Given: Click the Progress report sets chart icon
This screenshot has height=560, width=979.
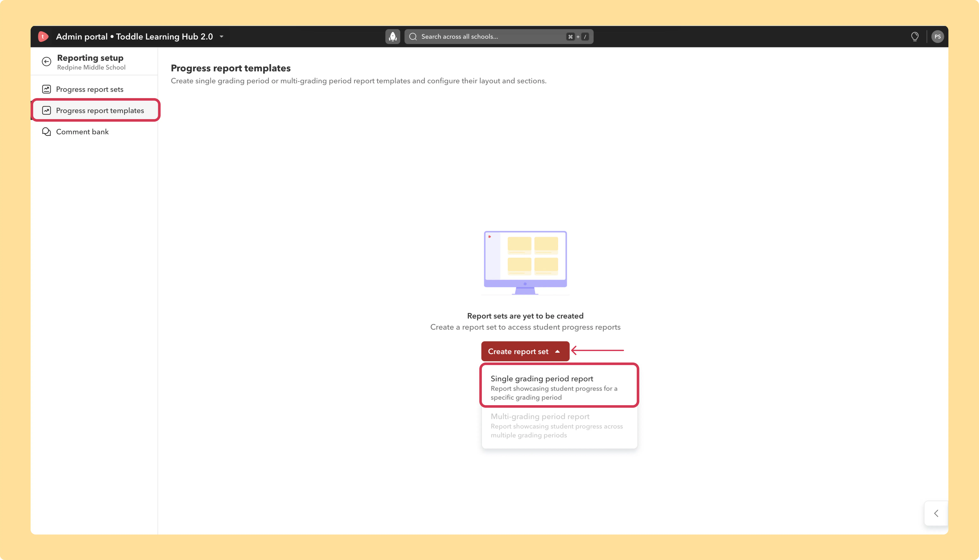Looking at the screenshot, I should coord(47,89).
